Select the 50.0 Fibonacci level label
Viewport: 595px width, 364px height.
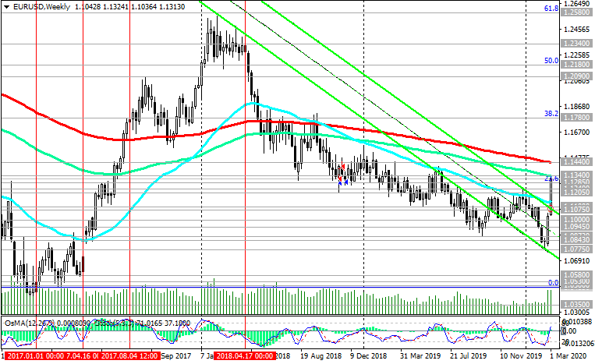[551, 61]
